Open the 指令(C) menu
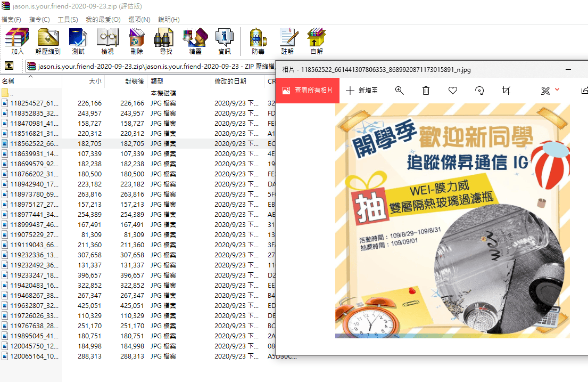Viewport: 588px width, 382px height. tap(39, 20)
